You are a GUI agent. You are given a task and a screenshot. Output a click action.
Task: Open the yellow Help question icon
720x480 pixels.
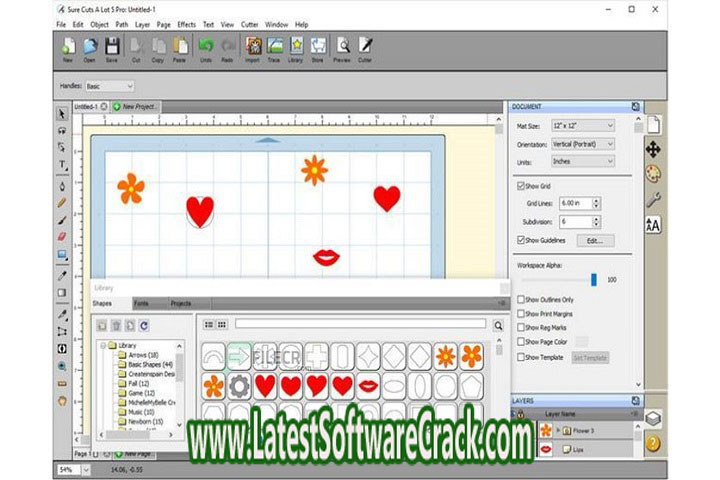653,443
